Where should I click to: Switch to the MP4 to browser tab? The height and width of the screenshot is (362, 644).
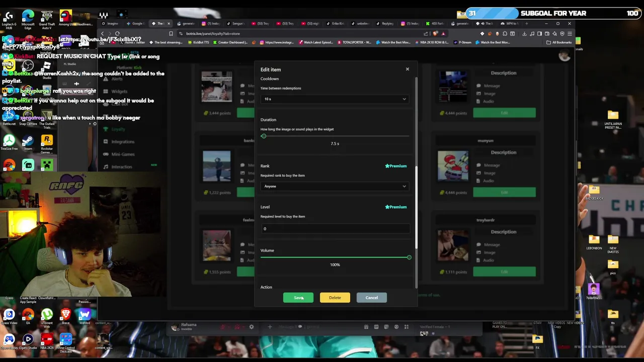510,24
